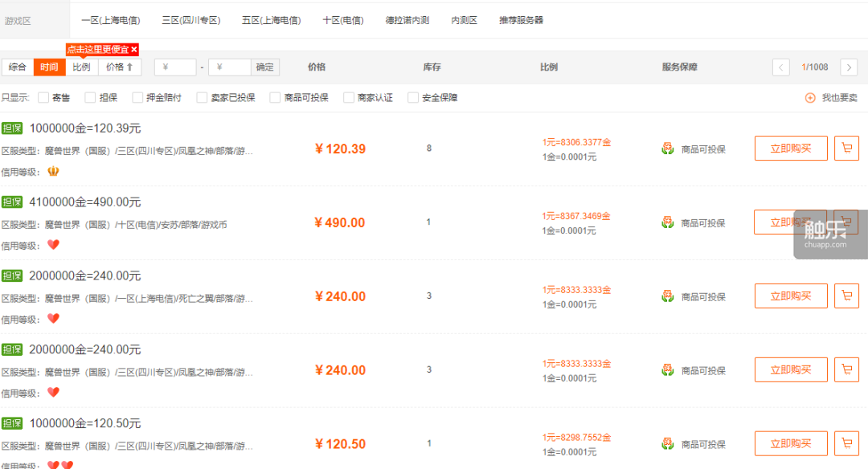Confirm price range with 确定 button
868x469 pixels.
pyautogui.click(x=265, y=67)
